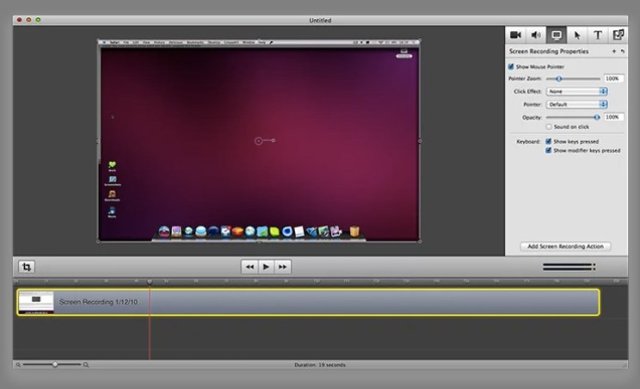
Task: Click the curved arrow icon beside properties header
Action: point(622,51)
